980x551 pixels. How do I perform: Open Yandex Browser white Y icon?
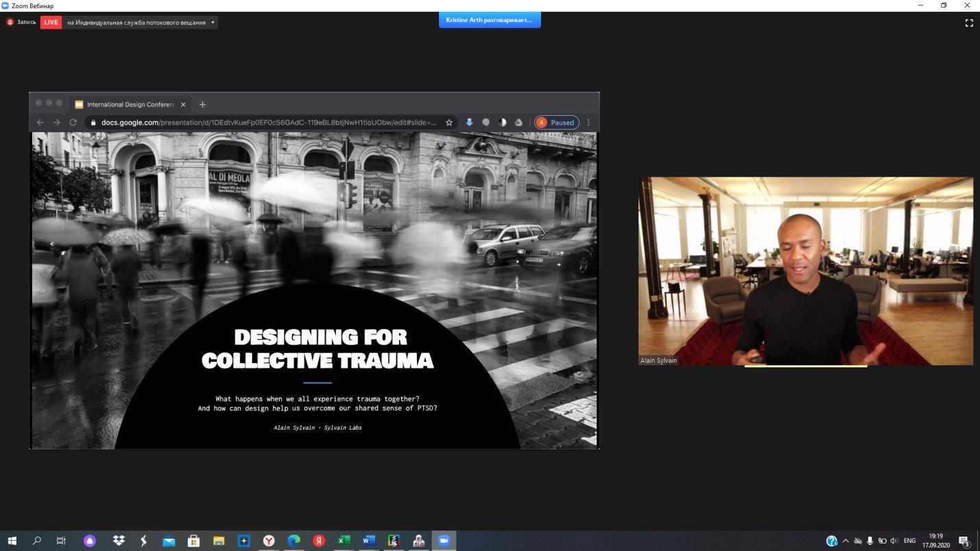(x=269, y=541)
